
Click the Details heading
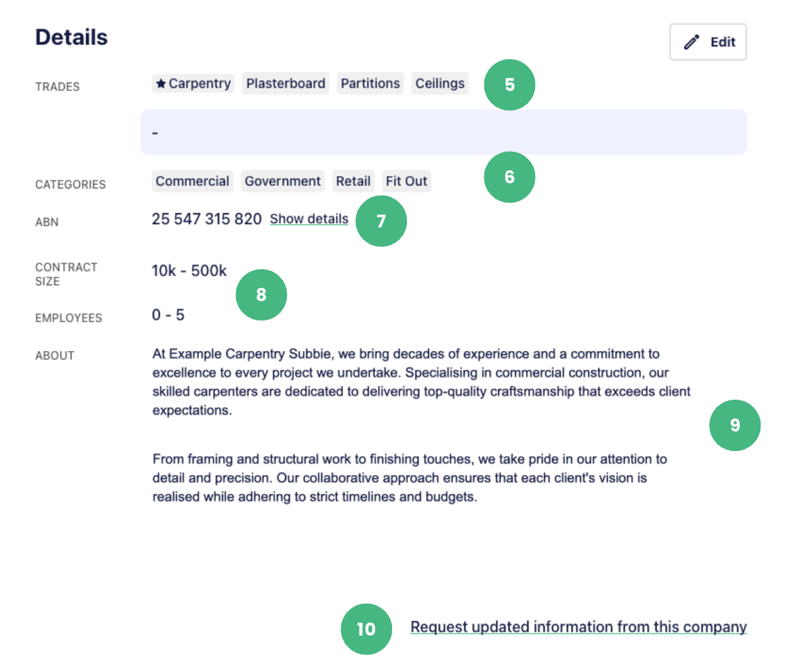[x=72, y=37]
